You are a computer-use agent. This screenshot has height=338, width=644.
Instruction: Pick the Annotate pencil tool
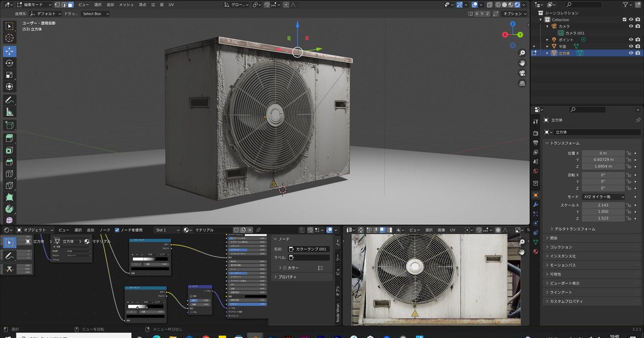[x=10, y=100]
